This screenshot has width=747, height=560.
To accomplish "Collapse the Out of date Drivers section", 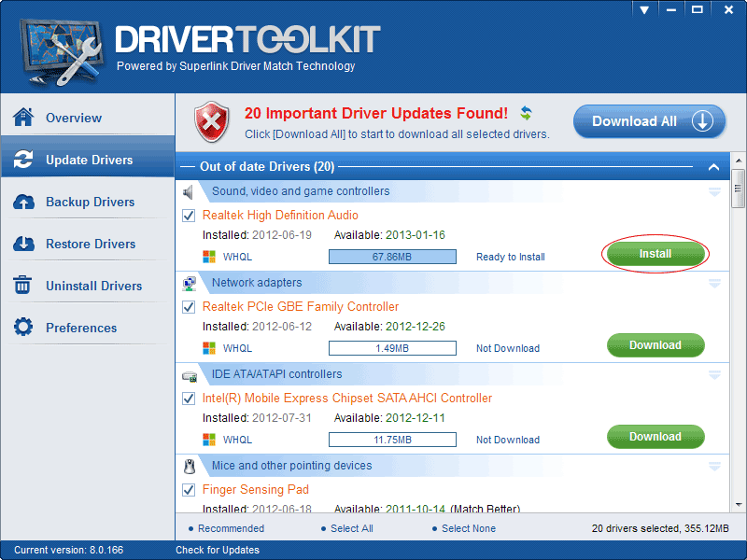I will 713,167.
